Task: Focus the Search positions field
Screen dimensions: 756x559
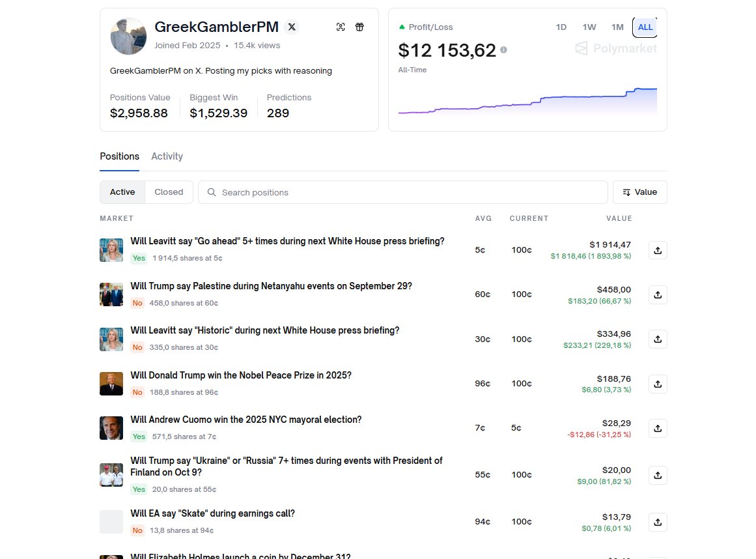Action: click(x=402, y=192)
